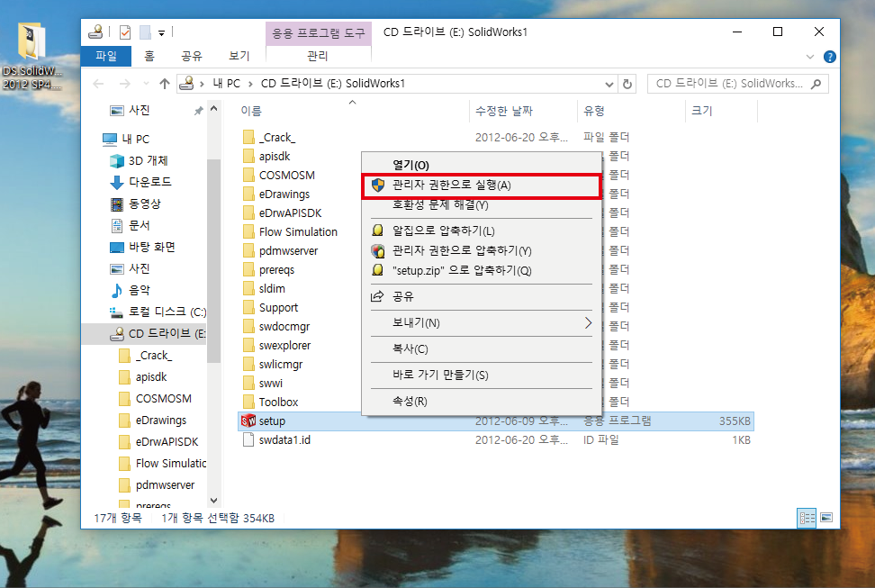Expand the 보내기(N) submenu
The height and width of the screenshot is (588, 875).
click(x=483, y=322)
